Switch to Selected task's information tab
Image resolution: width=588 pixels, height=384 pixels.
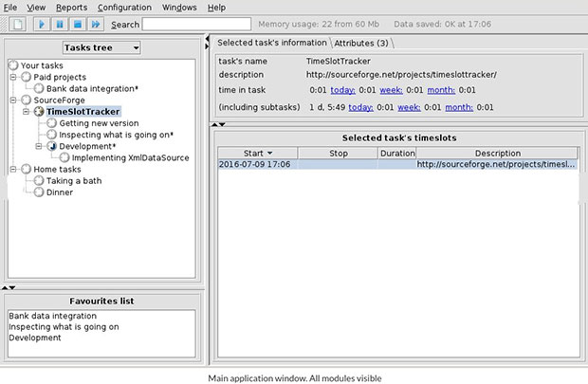(272, 43)
